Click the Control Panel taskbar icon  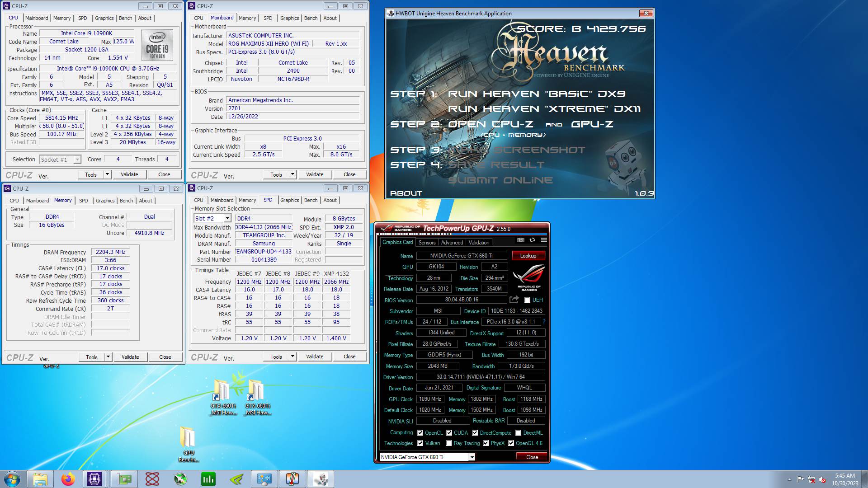pos(264,479)
